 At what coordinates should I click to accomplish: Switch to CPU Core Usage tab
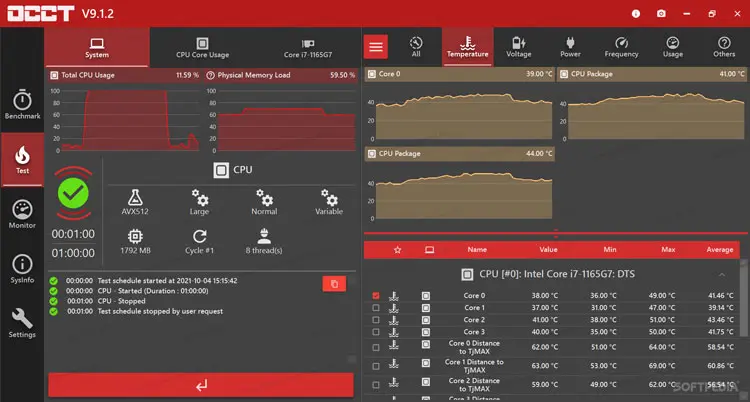pyautogui.click(x=202, y=47)
